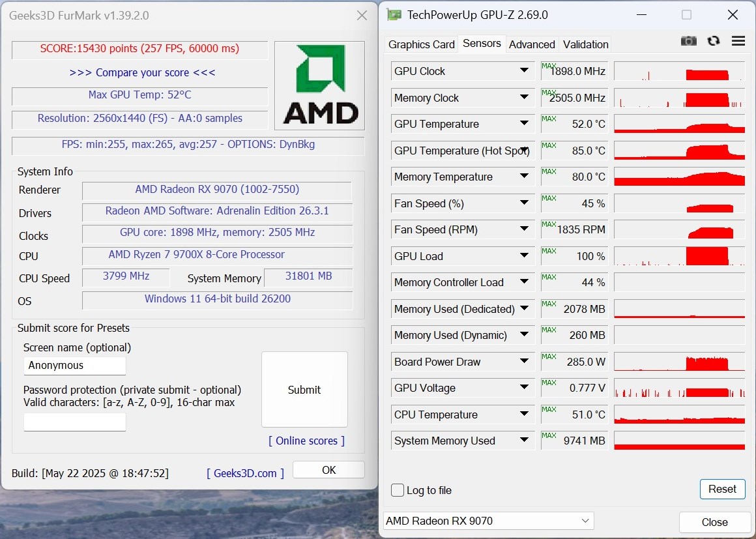Open the GPU Clock sensor dropdown
The height and width of the screenshot is (539, 756).
[524, 71]
